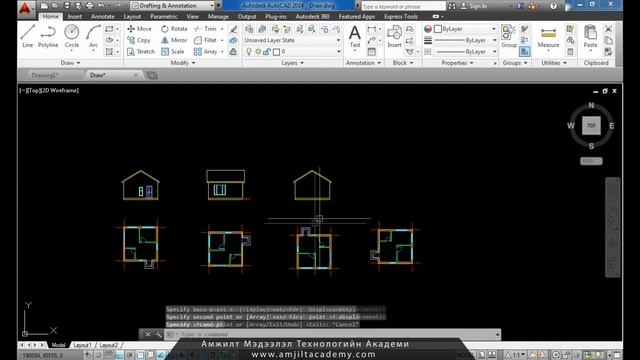Activate the Scale command

[x=173, y=52]
